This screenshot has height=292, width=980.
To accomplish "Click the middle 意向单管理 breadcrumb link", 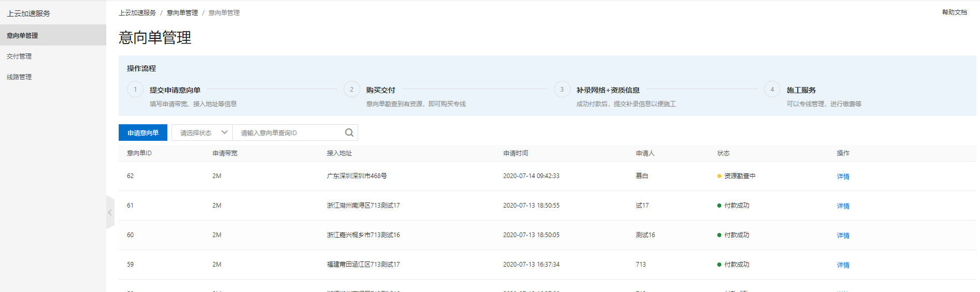I will pos(182,12).
